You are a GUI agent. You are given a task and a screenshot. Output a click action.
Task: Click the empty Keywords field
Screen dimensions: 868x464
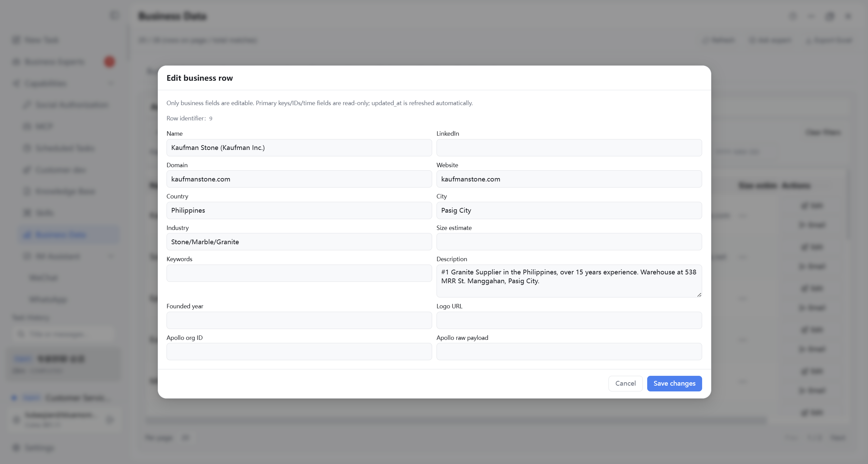click(299, 273)
